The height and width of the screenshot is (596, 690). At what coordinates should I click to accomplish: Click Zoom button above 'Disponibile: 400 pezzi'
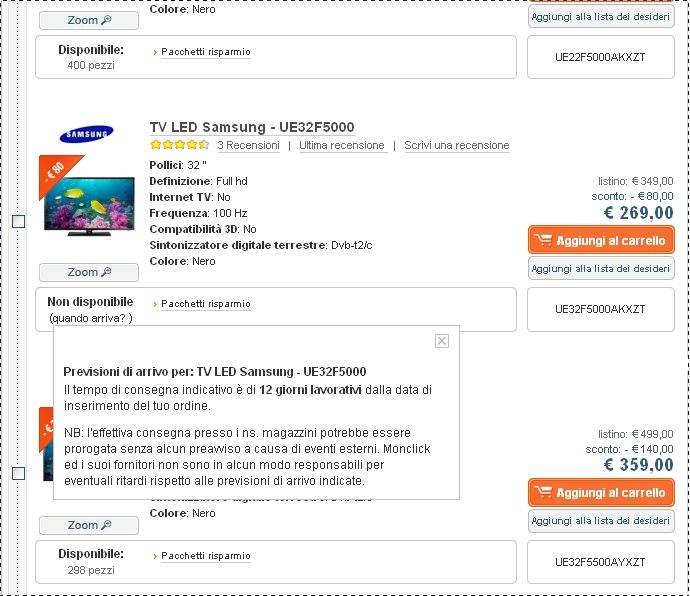click(89, 20)
